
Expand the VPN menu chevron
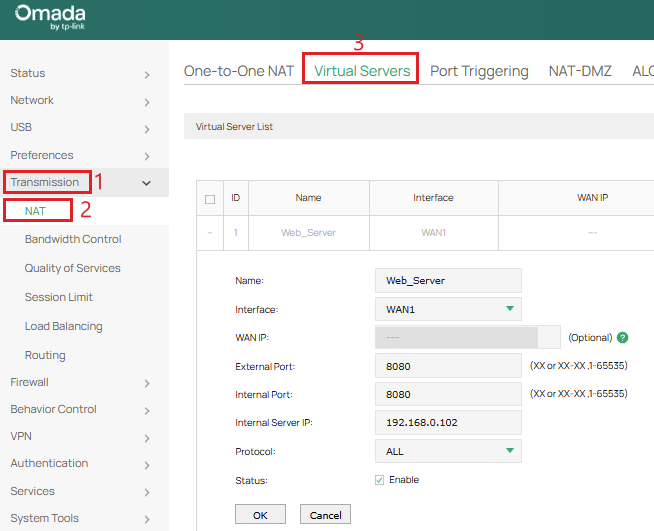(x=147, y=438)
